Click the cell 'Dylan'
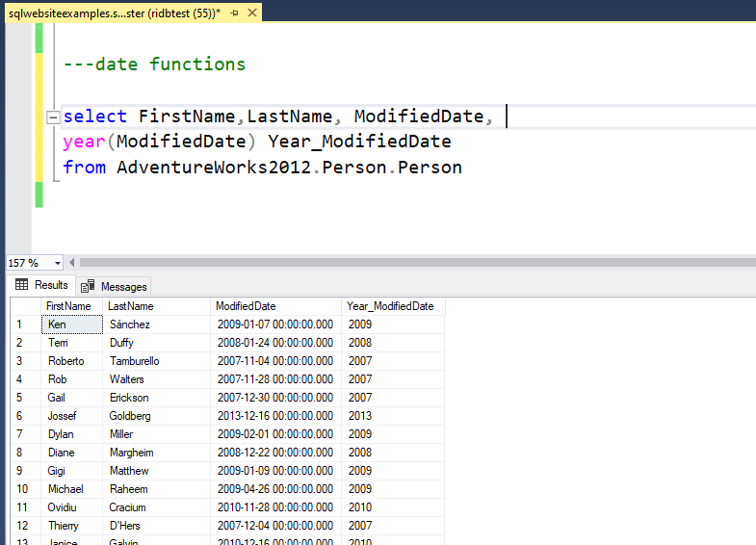 pyautogui.click(x=72, y=434)
